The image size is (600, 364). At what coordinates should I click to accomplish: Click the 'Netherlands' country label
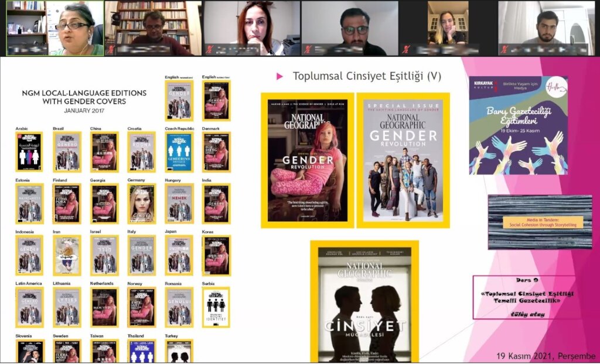[x=102, y=283]
